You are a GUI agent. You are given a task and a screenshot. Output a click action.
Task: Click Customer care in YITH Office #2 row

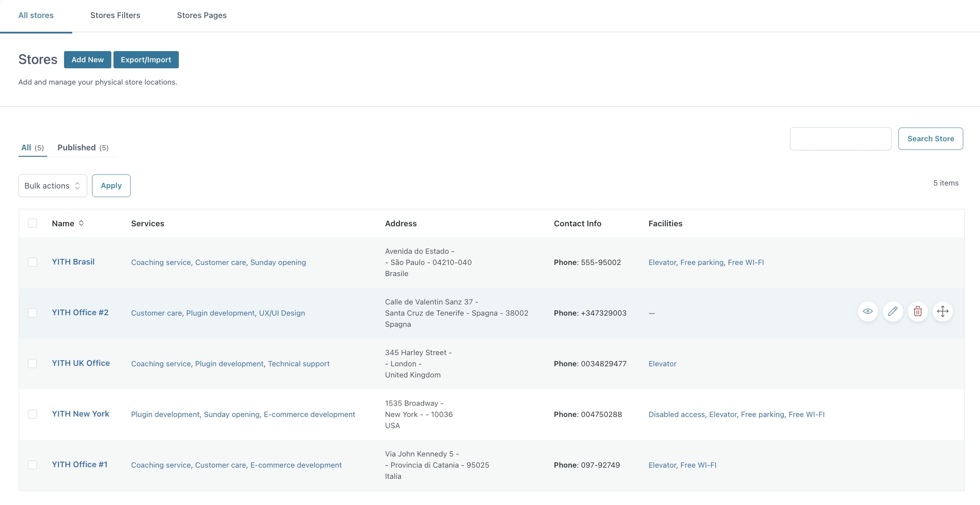[x=156, y=313]
